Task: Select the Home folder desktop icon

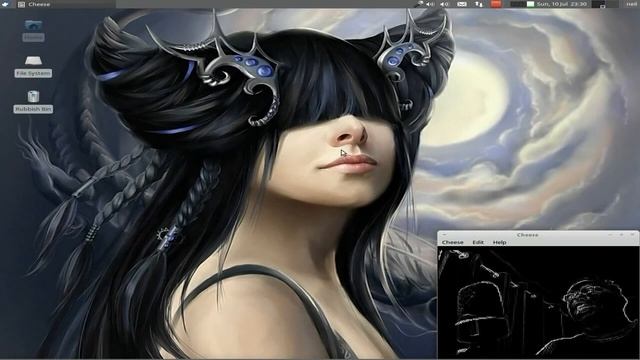Action: (x=33, y=31)
